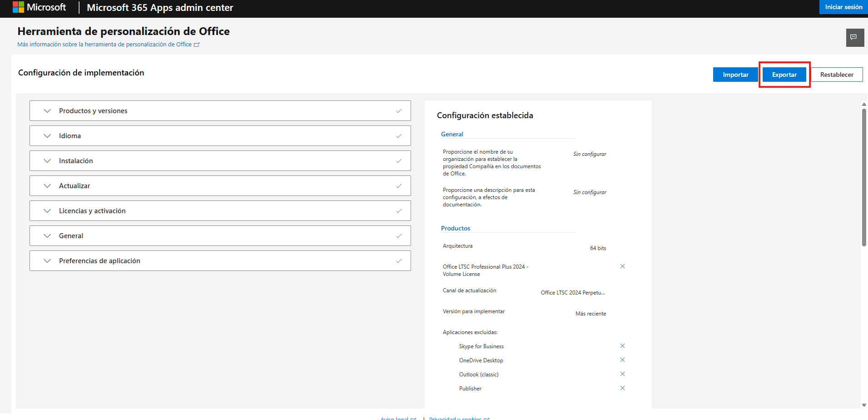Click checkmark icon on Actualizar row

398,186
